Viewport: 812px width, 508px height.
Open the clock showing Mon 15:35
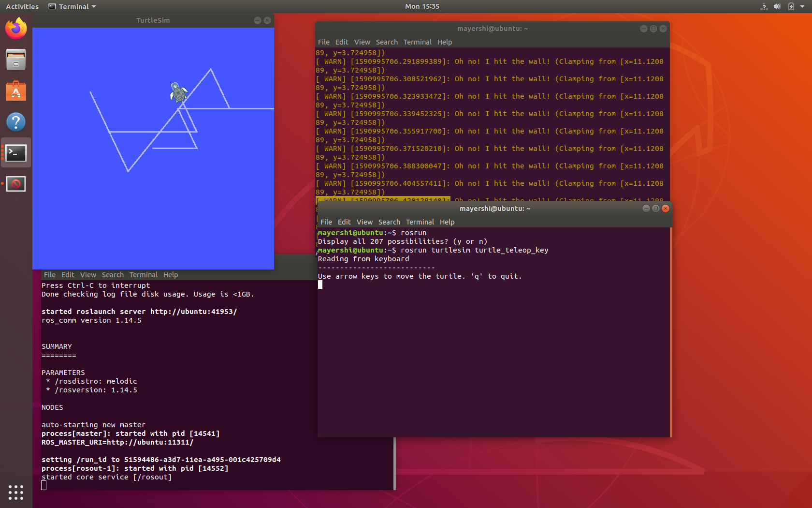click(x=422, y=6)
